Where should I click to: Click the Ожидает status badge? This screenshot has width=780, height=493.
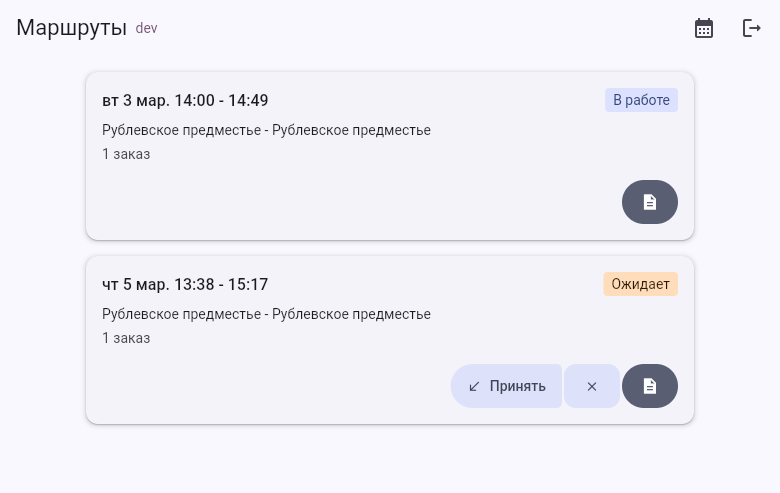[x=640, y=284]
